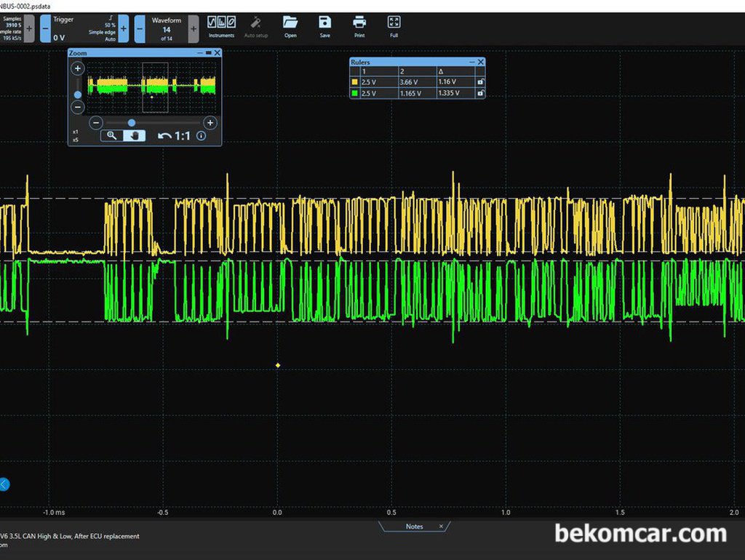745x560 pixels.
Task: Toggle the lock for yellow channel ruler
Action: tap(480, 81)
